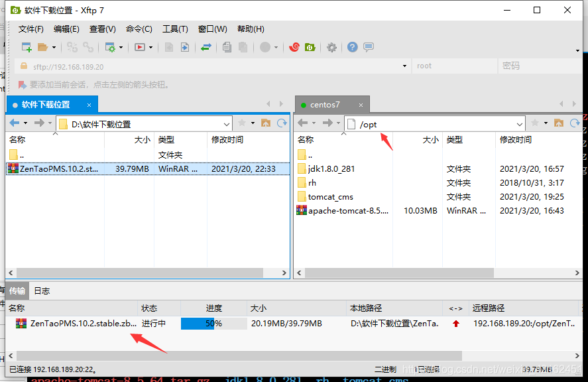Go forward in local pane navigation
Viewport: 588px width, 382px height.
point(39,123)
